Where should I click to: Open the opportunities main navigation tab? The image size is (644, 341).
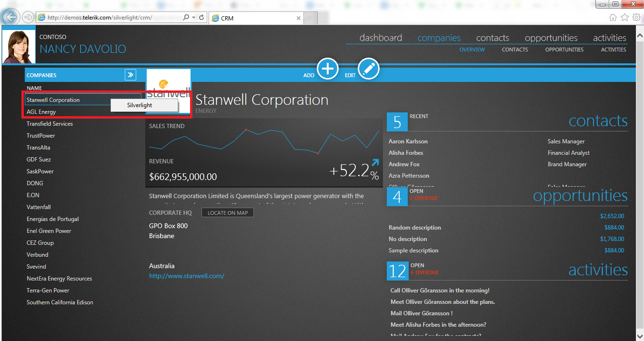tap(551, 38)
